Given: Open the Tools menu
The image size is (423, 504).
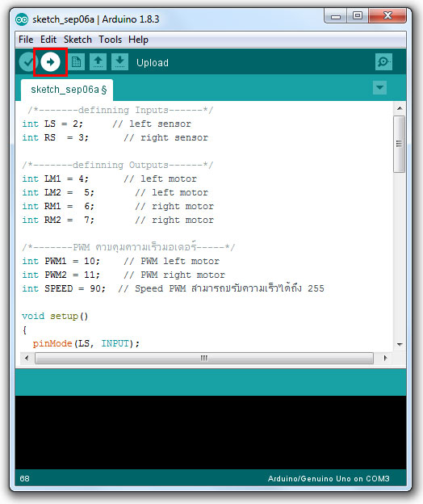Looking at the screenshot, I should click(110, 40).
